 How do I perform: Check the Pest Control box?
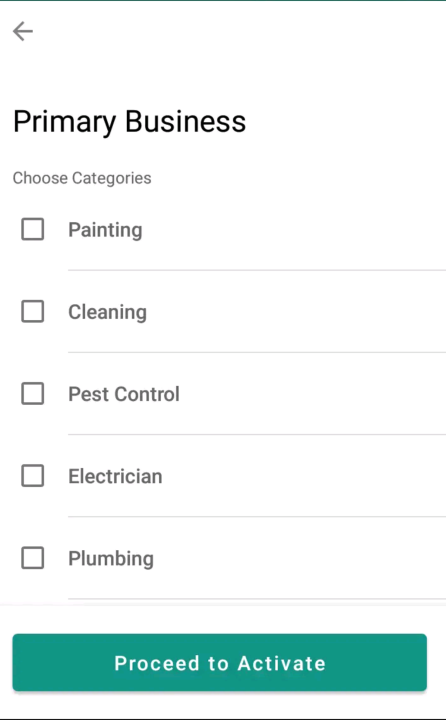tap(33, 394)
